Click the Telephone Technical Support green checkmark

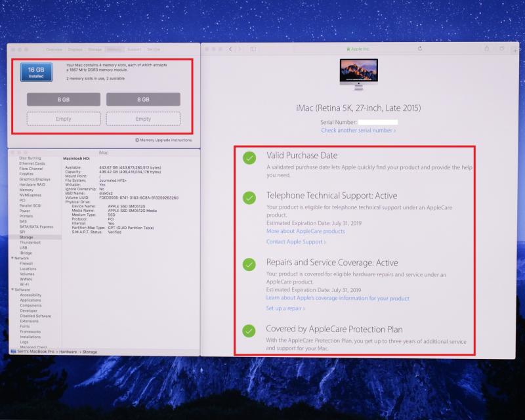[x=249, y=198]
